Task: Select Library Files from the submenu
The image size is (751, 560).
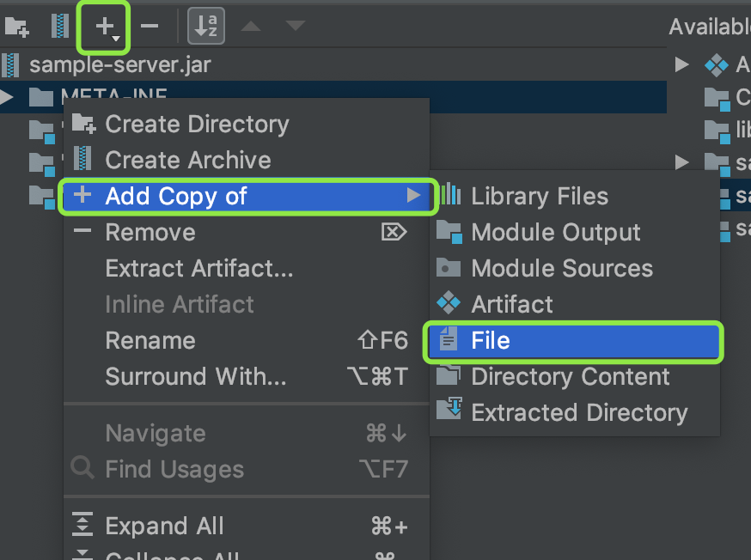Action: (x=540, y=197)
